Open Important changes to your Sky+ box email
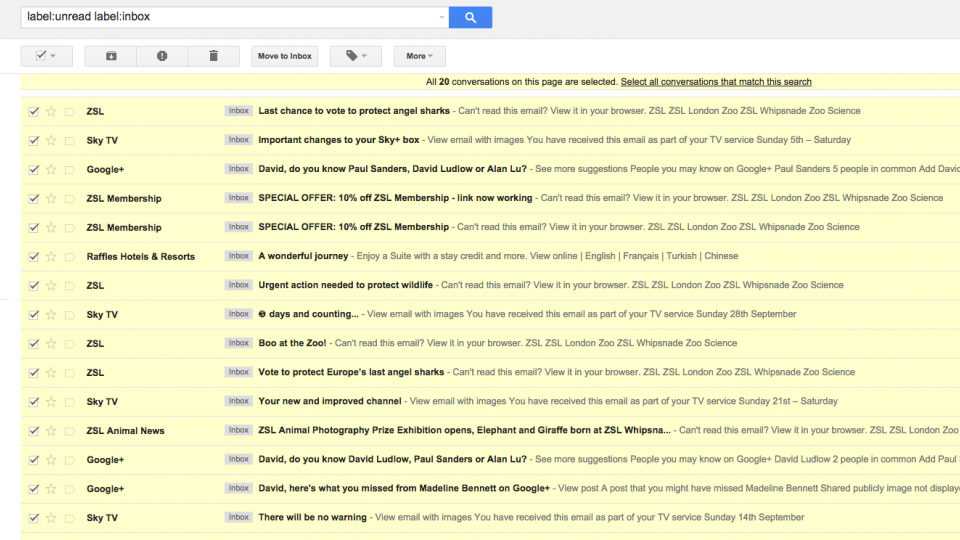This screenshot has width=960, height=540. (339, 140)
